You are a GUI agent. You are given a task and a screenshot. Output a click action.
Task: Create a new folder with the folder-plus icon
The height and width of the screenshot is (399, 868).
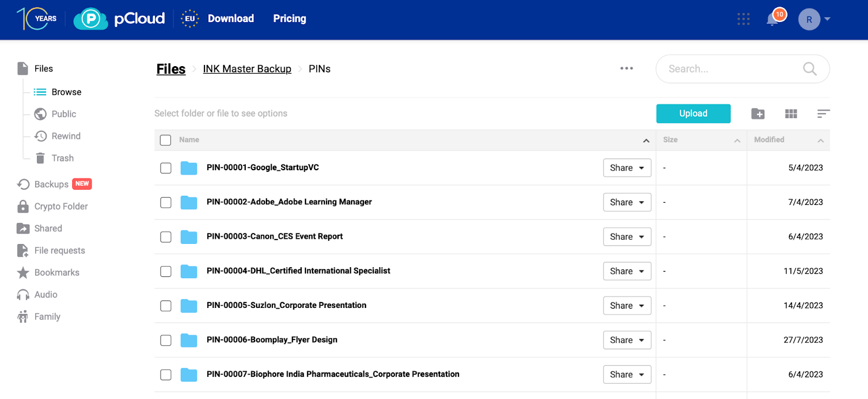point(758,113)
